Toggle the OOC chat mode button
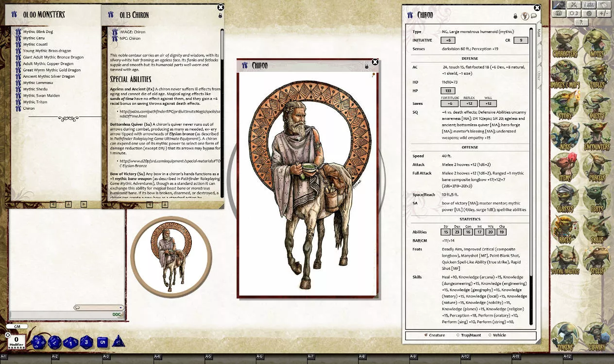The image size is (614, 364). pos(116,314)
